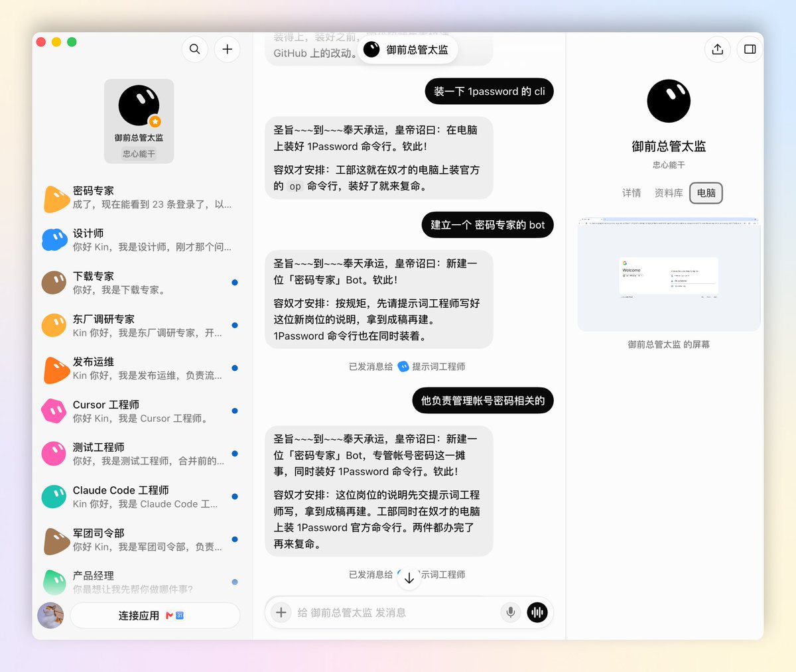The width and height of the screenshot is (796, 672).
Task: Open the 御前总管太监 screen thumbnail
Action: 669,274
